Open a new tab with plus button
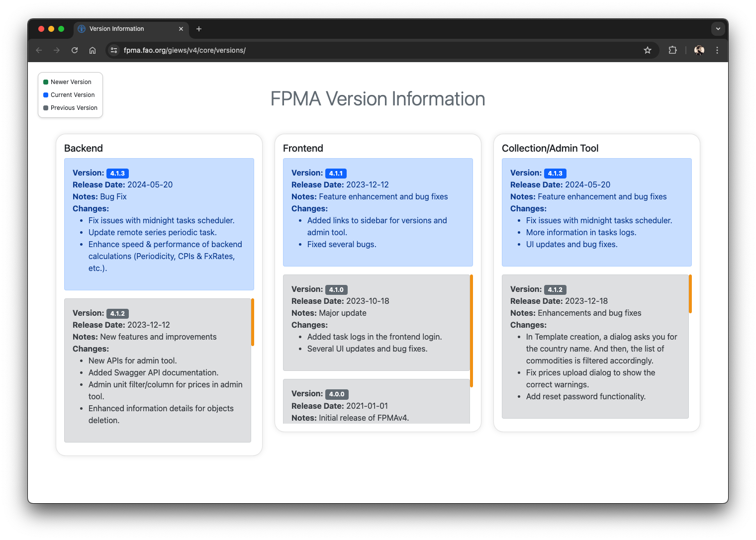Image resolution: width=756 pixels, height=540 pixels. tap(199, 29)
